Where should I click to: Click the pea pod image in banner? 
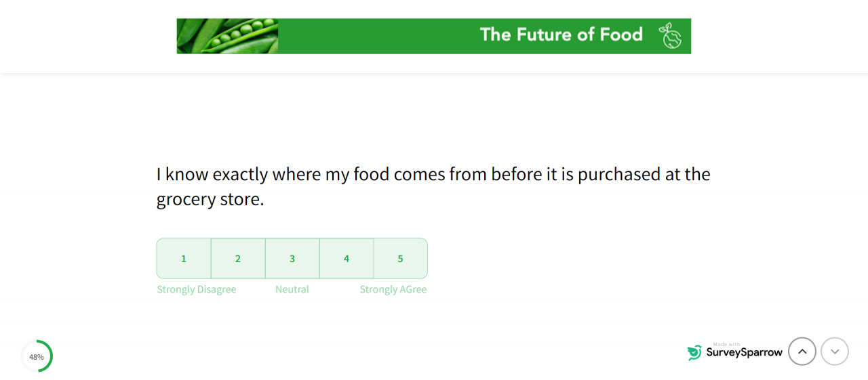228,36
